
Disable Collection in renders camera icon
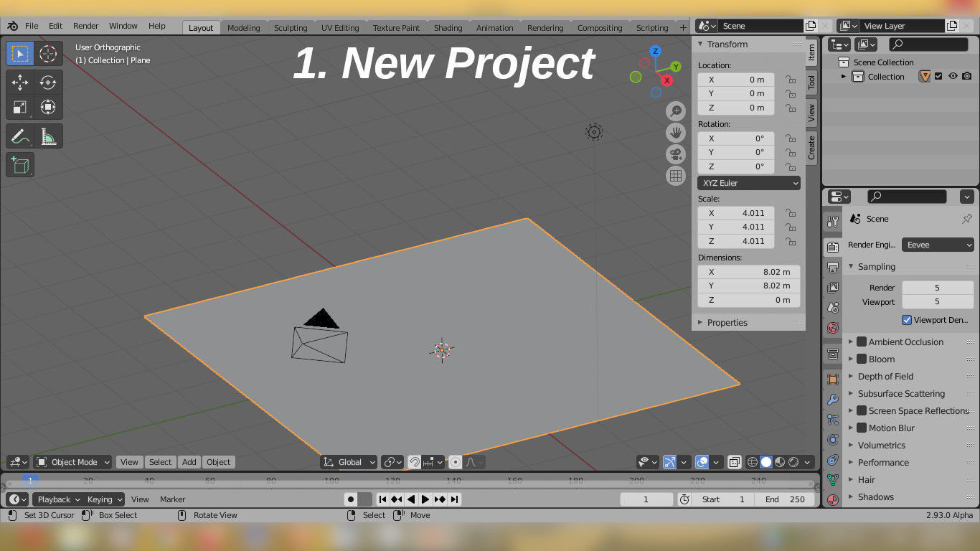click(967, 77)
